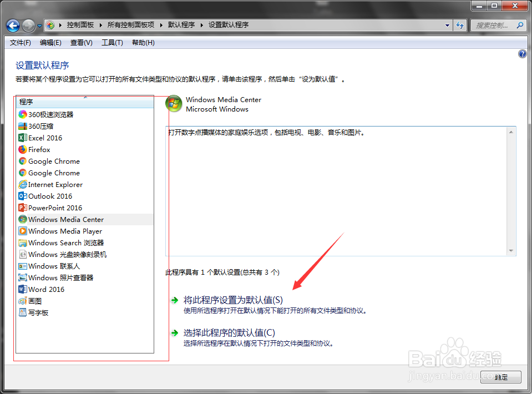Viewport: 532px width, 394px height.
Task: Click description box scroll down arrow
Action: pyautogui.click(x=511, y=250)
